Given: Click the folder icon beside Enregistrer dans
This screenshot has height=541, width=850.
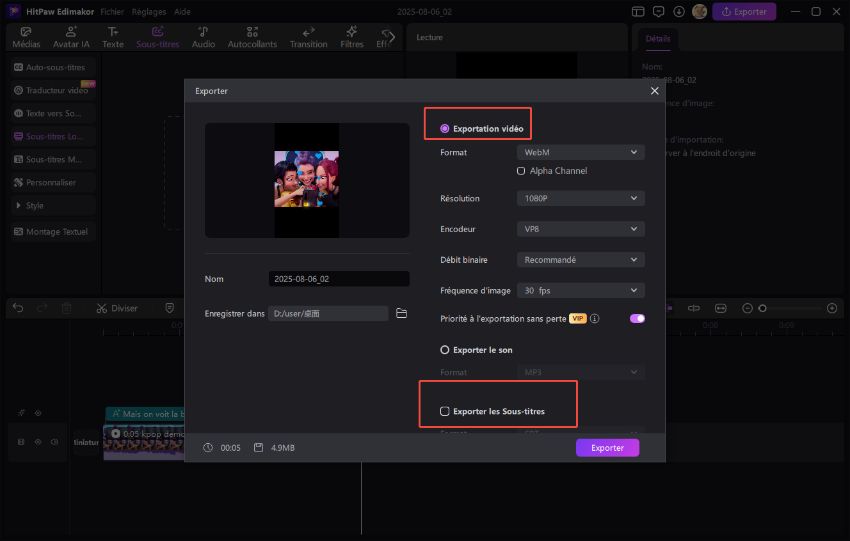Looking at the screenshot, I should [x=401, y=313].
